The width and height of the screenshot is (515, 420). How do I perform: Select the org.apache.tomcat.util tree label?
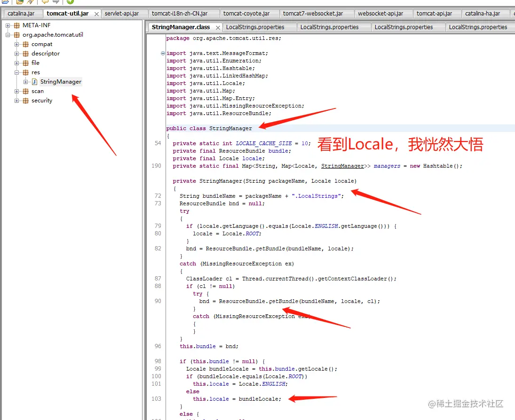click(53, 35)
